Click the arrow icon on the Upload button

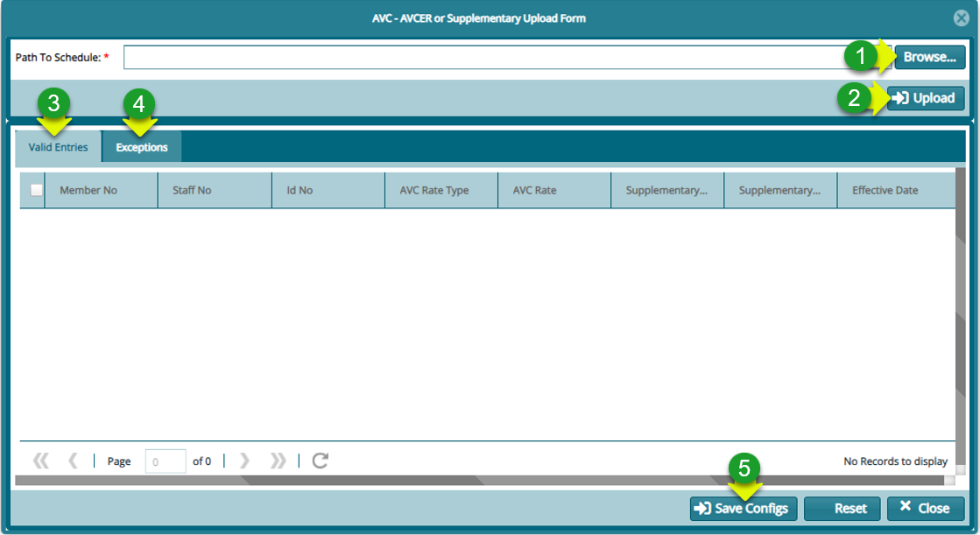(901, 98)
